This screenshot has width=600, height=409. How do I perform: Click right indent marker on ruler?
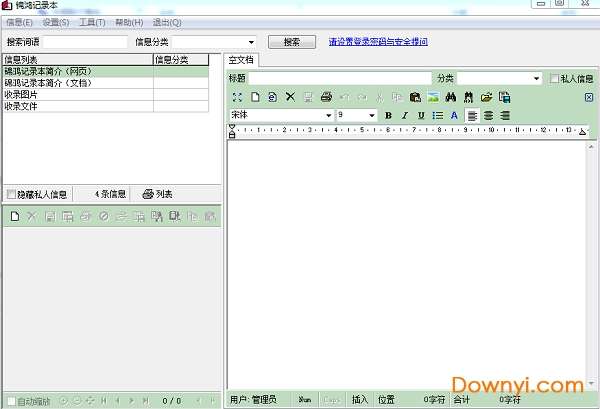coord(582,132)
